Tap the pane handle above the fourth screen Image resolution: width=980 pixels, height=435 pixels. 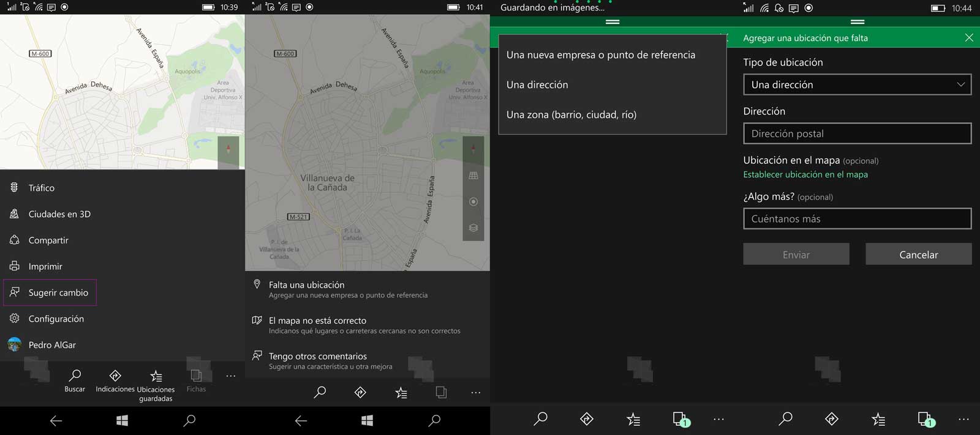pyautogui.click(x=858, y=21)
